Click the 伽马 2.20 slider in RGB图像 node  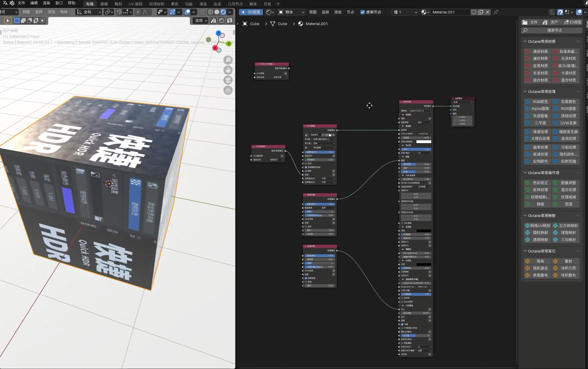(x=320, y=160)
